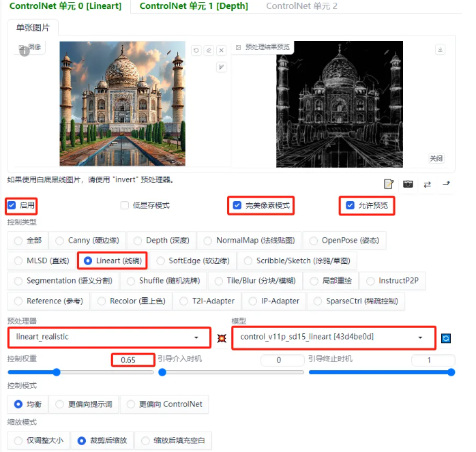Switch to ControlNet 单元 1 [Depth] tab
Screen dimensions: 476x452
point(194,6)
